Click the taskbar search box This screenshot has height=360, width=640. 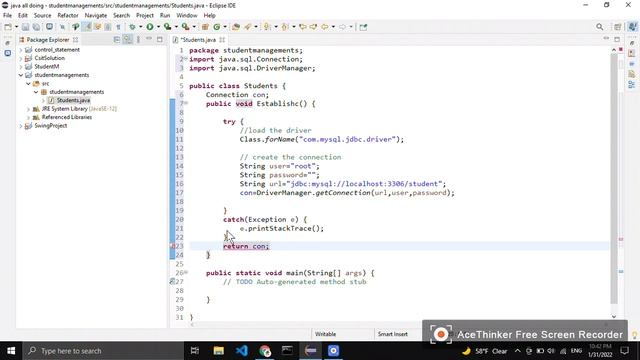(x=103, y=351)
